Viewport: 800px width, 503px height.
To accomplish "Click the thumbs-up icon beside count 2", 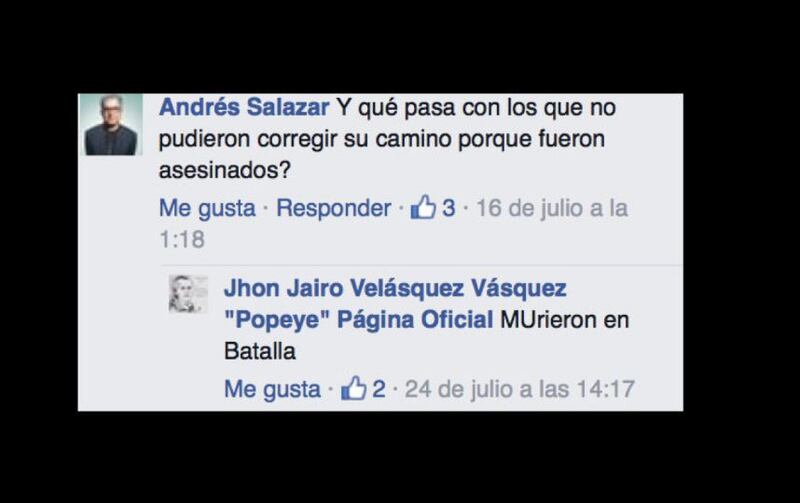I will point(354,388).
